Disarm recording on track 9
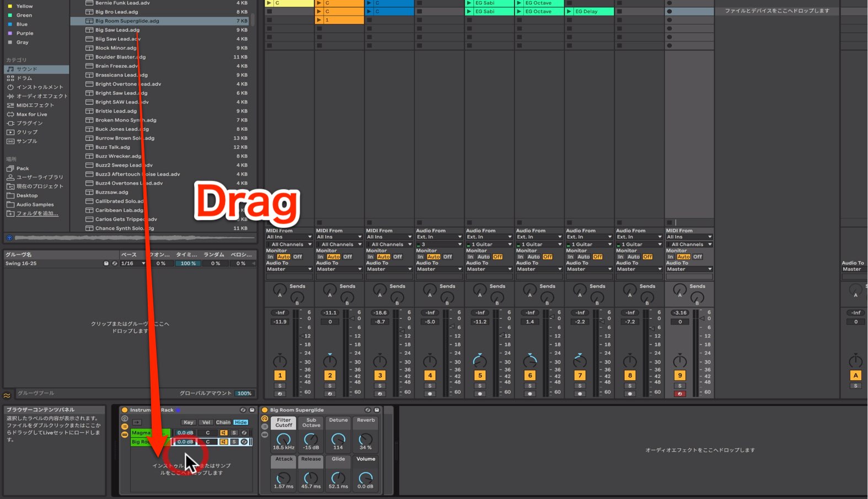 [x=680, y=394]
